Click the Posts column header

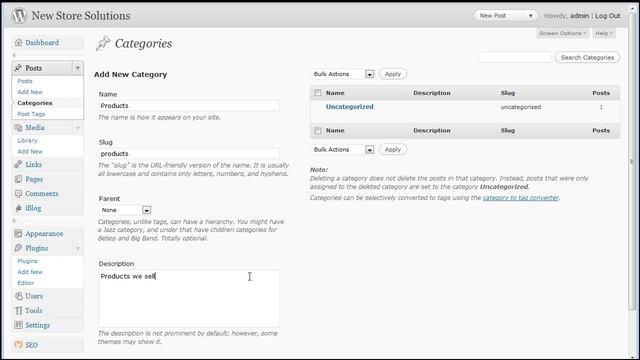pyautogui.click(x=601, y=93)
